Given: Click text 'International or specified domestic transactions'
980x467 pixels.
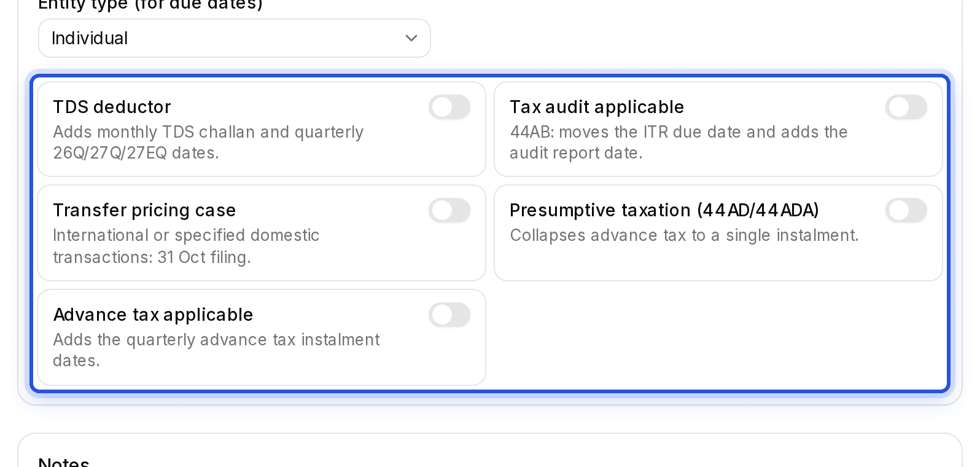Looking at the screenshot, I should pyautogui.click(x=186, y=246).
